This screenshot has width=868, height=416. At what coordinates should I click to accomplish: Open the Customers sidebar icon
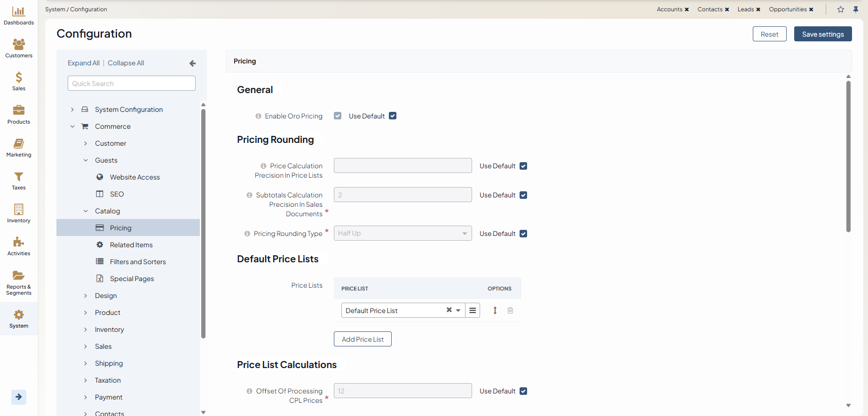[18, 45]
